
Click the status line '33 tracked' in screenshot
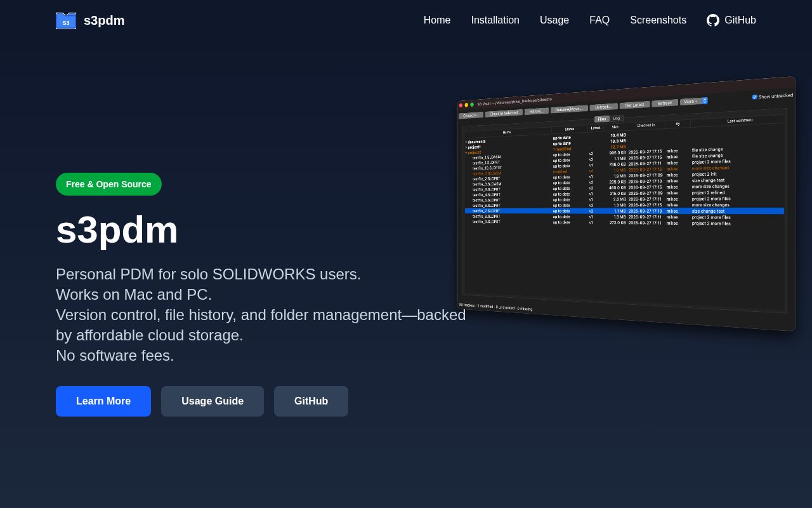495,307
